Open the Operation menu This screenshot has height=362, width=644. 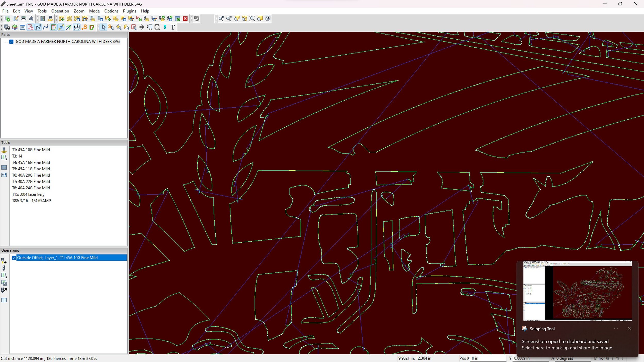click(x=60, y=11)
